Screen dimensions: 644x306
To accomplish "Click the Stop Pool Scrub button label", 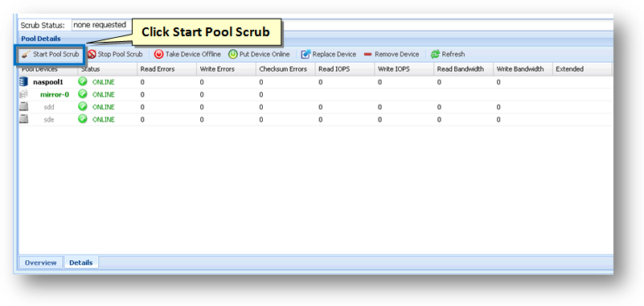I will point(120,54).
